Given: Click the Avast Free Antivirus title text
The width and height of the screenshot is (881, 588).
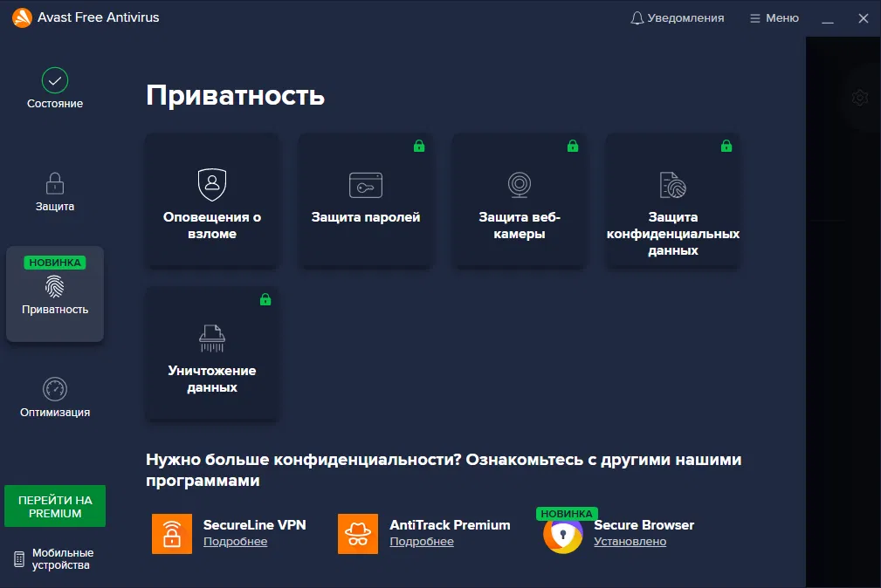Looking at the screenshot, I should [99, 17].
